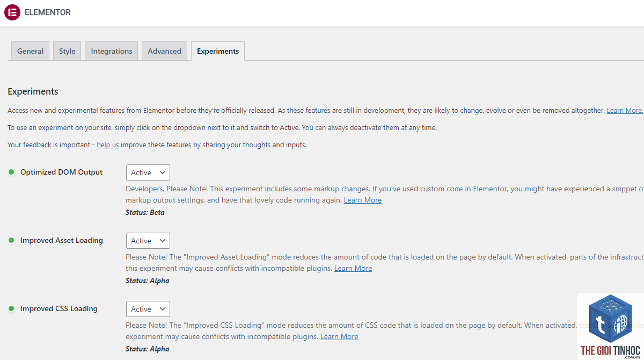Click green status dot beside Improved Asset Loading
Viewport: 644px width, 360px height.
pos(11,240)
